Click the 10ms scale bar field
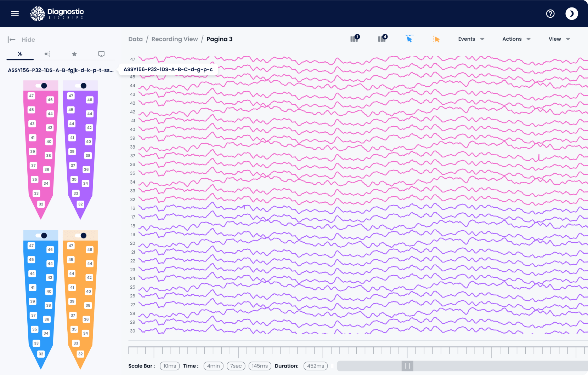 tap(170, 366)
